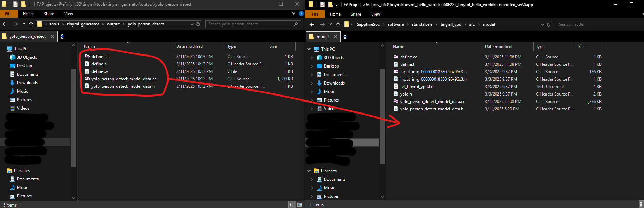Expand the ribbon in the yolo_person_detect window
644x208 pixels.
pos(294,14)
